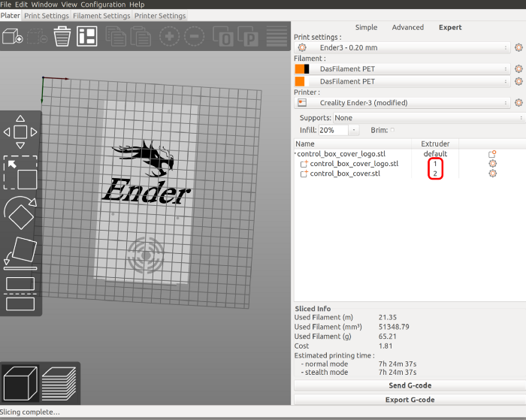Viewport: 526px width, 420px height.
Task: Open the Configuration menu
Action: 103,5
